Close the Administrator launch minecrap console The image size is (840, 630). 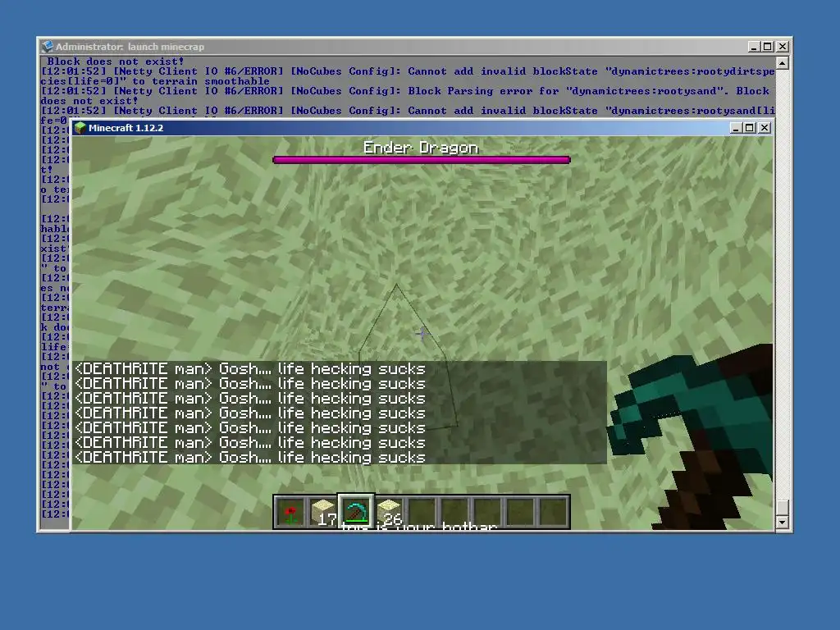coord(783,47)
